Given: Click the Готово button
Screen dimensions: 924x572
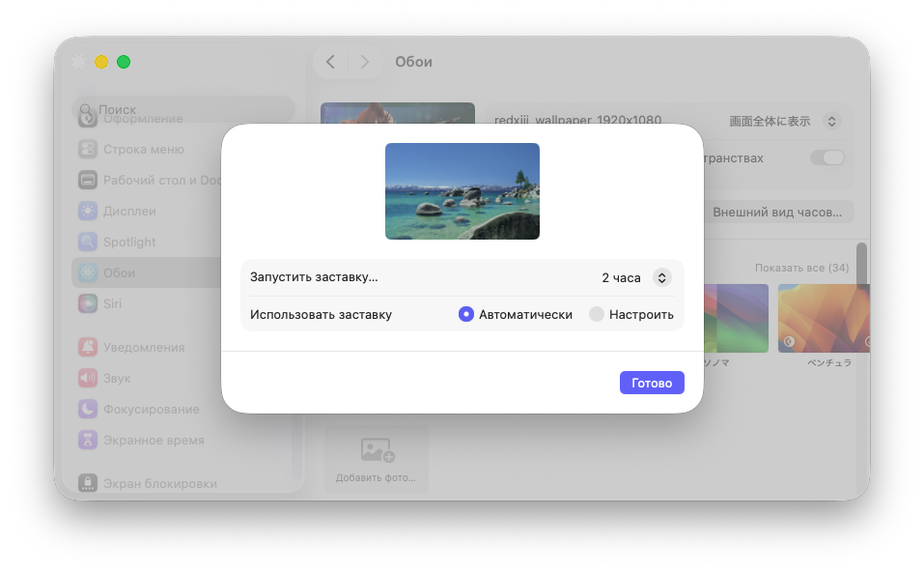Looking at the screenshot, I should (652, 383).
